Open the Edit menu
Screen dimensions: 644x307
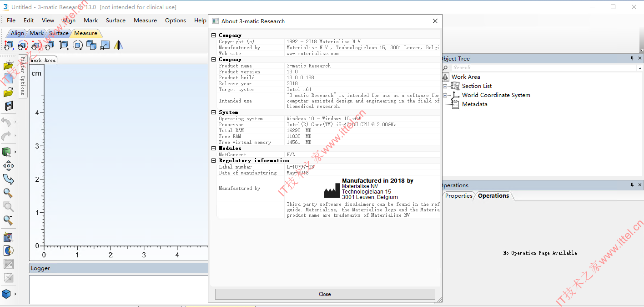[29, 20]
